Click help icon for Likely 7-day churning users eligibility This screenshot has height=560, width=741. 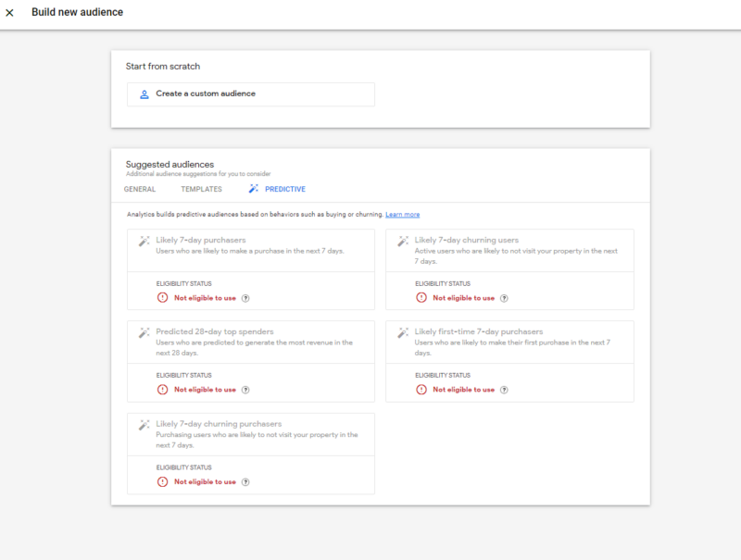tap(504, 298)
